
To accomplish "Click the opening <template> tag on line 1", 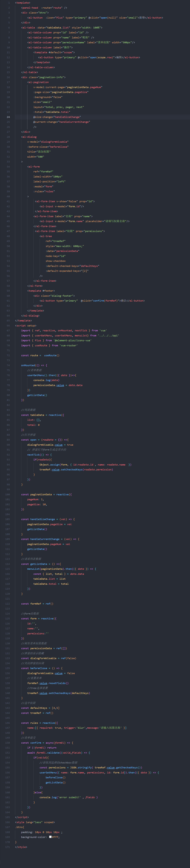I will (x=23, y=3).
